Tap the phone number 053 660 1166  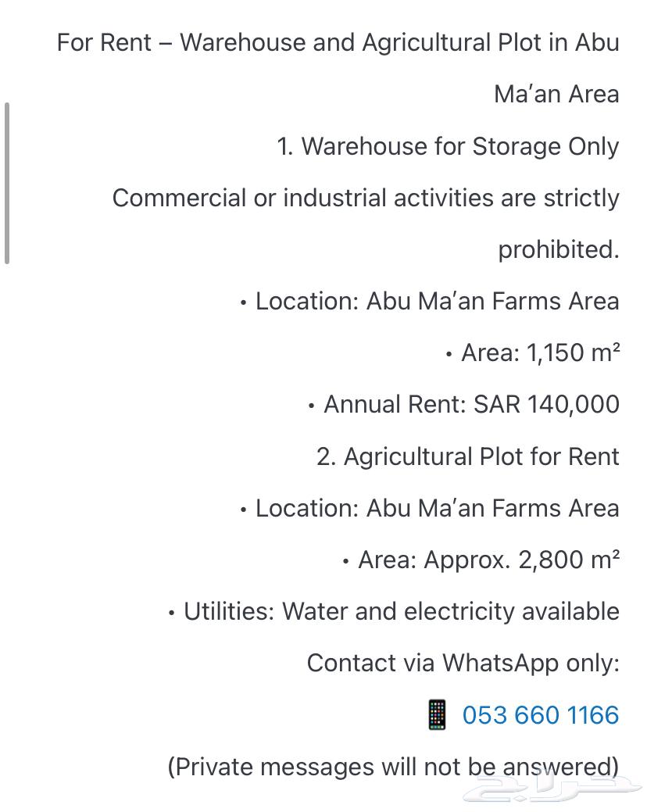(x=541, y=715)
